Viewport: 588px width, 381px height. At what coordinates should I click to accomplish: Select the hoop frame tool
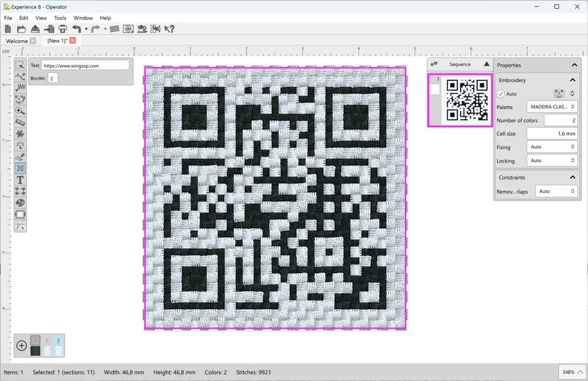pyautogui.click(x=20, y=214)
